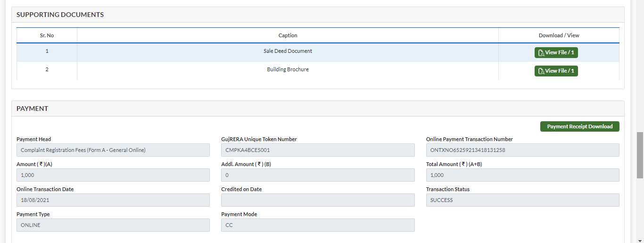This screenshot has height=243, width=644.
Task: Click the Transaction Status field showing SUCCESS
Action: [522, 200]
